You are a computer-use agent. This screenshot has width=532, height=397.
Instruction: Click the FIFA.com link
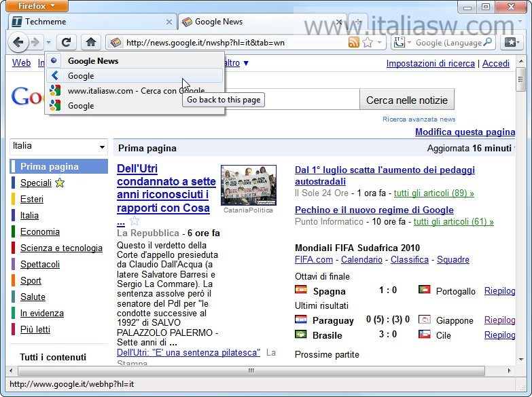click(x=314, y=259)
